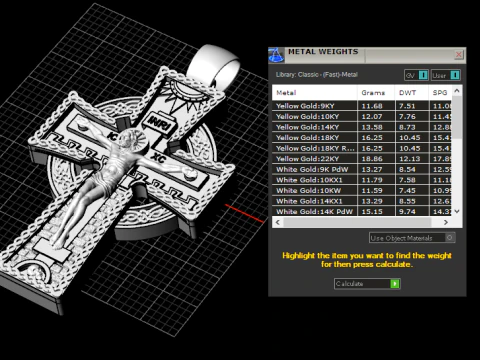Click the table's horizontal scroll right arrow

446,222
